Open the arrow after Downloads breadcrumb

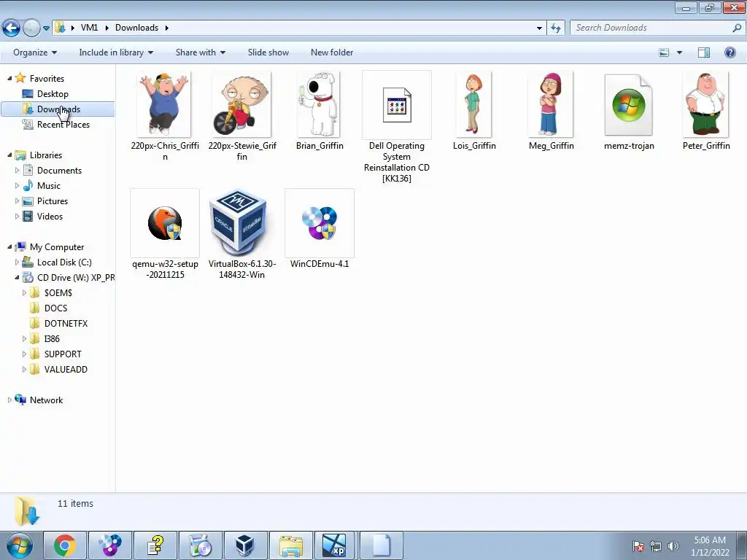point(167,28)
